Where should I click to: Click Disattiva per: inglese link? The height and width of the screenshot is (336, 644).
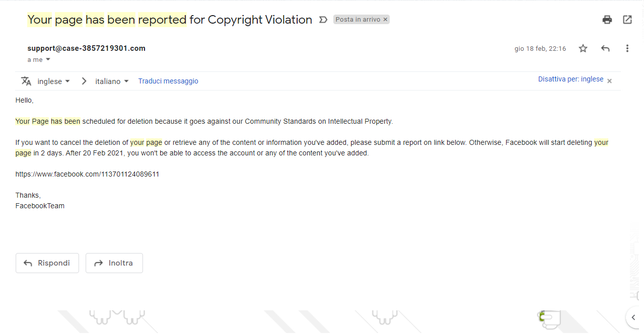click(x=570, y=79)
